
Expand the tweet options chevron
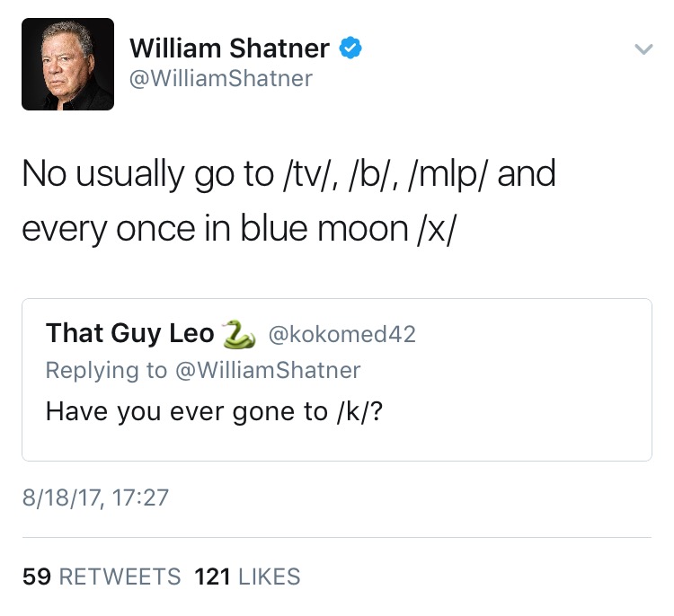pos(642,50)
